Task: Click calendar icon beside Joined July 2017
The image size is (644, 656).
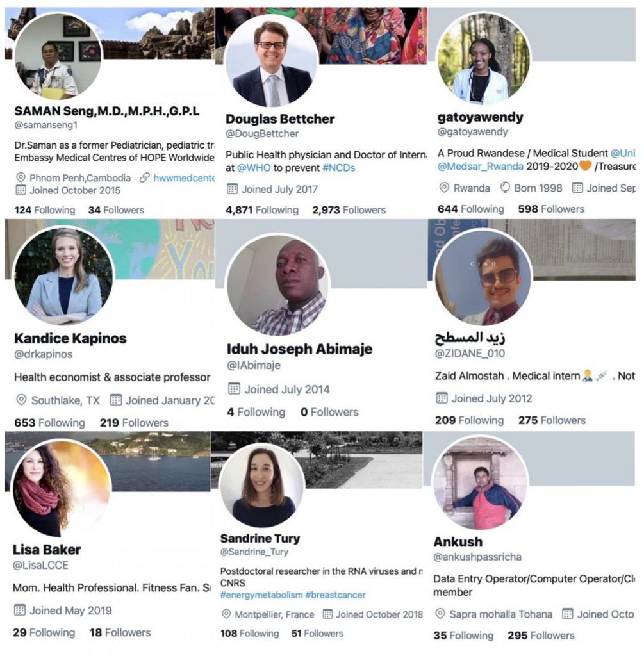Action: click(x=232, y=189)
